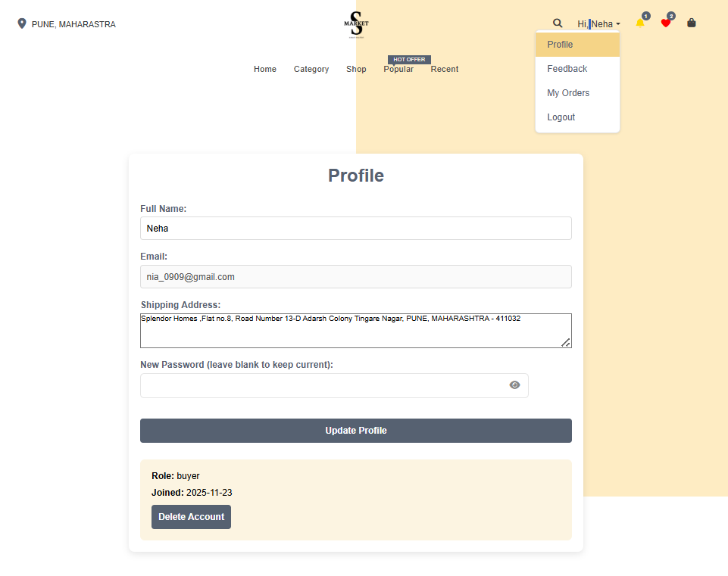The height and width of the screenshot is (576, 728).
Task: Click the S Market logo
Action: (356, 24)
